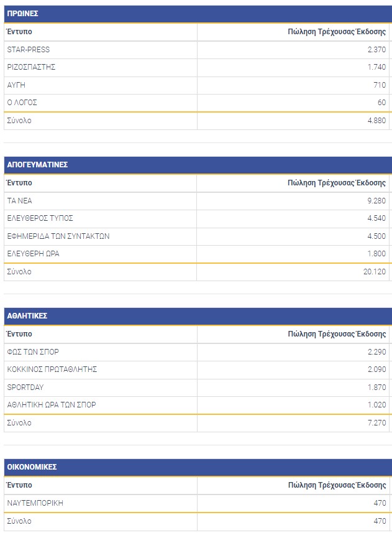Click the ΠΡΩΙΝΕΣ section header
The height and width of the screenshot is (548, 392).
point(22,14)
